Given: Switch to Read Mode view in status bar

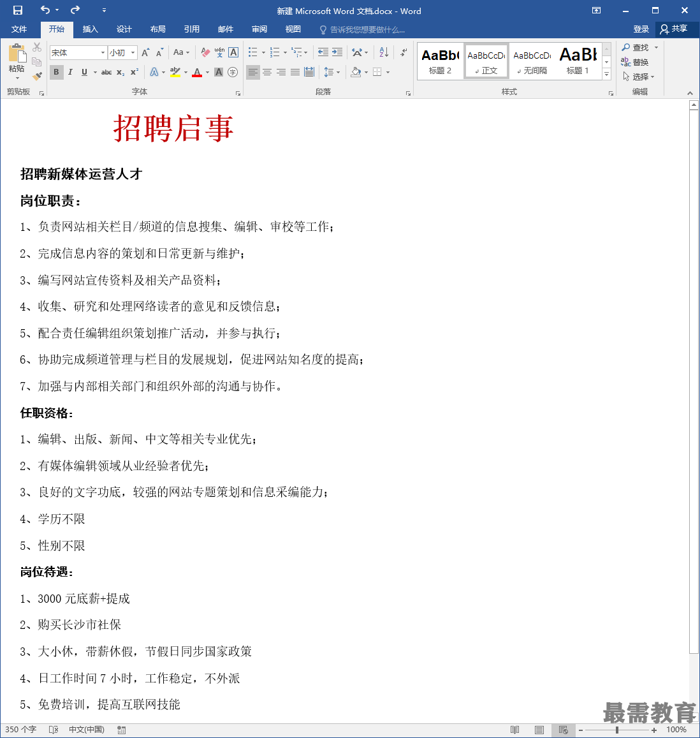Looking at the screenshot, I should (x=514, y=730).
